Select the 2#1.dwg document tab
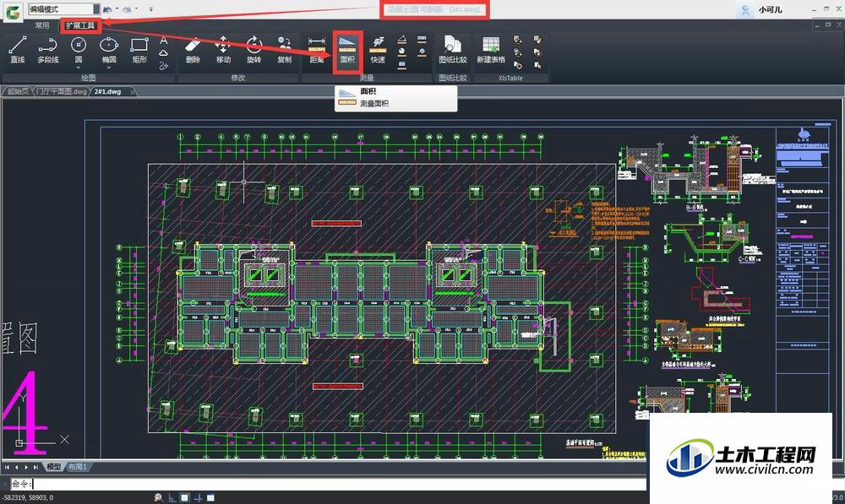Viewport: 845px width, 504px height. tap(108, 91)
